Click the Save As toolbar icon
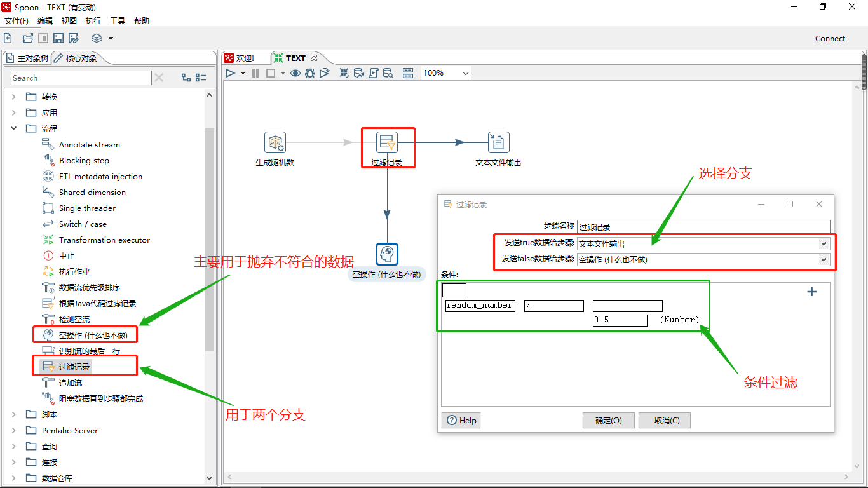 click(74, 38)
